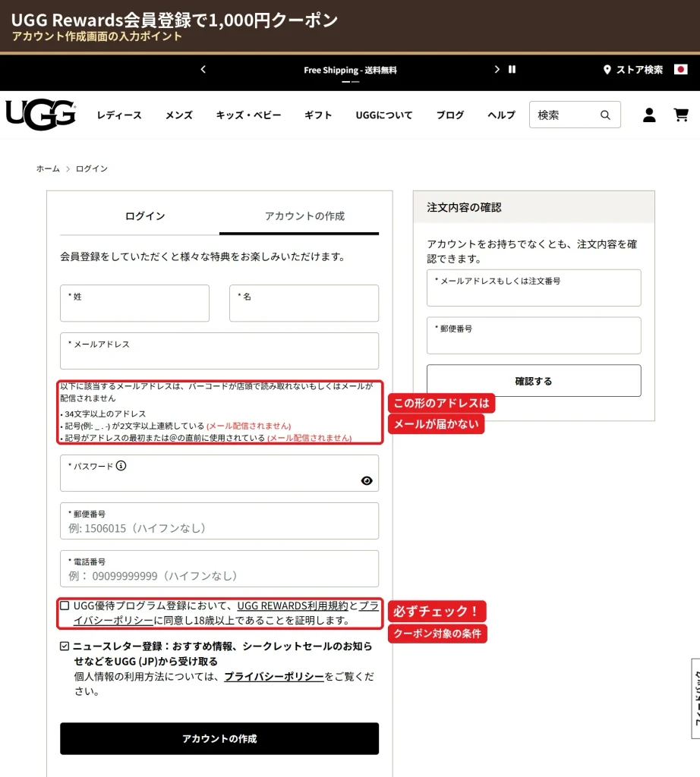Image resolution: width=700 pixels, height=777 pixels.
Task: Go to previous promo banner
Action: pos(203,69)
